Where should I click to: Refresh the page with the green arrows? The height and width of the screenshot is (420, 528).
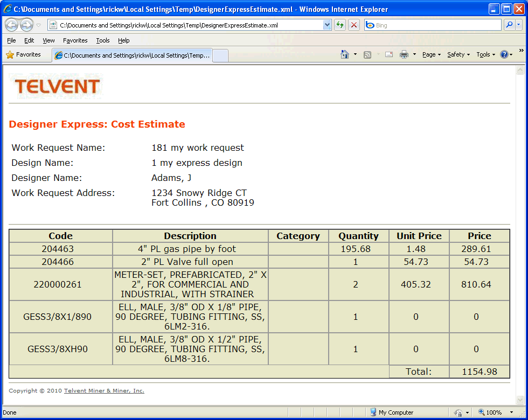tap(340, 25)
